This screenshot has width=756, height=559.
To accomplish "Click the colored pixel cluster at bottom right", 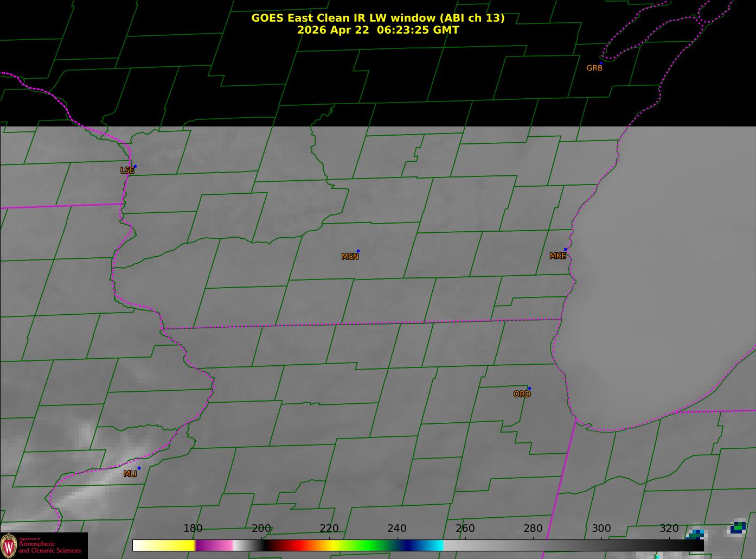I will click(x=738, y=527).
